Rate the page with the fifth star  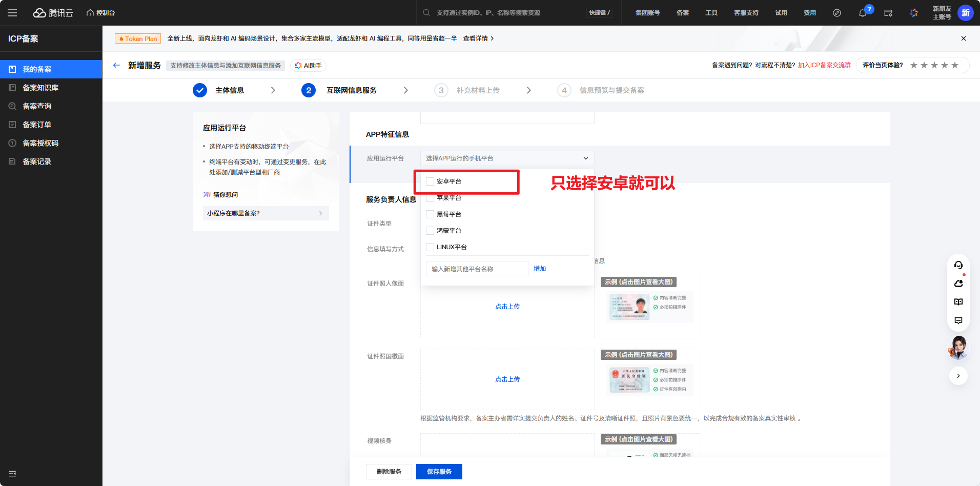click(955, 65)
